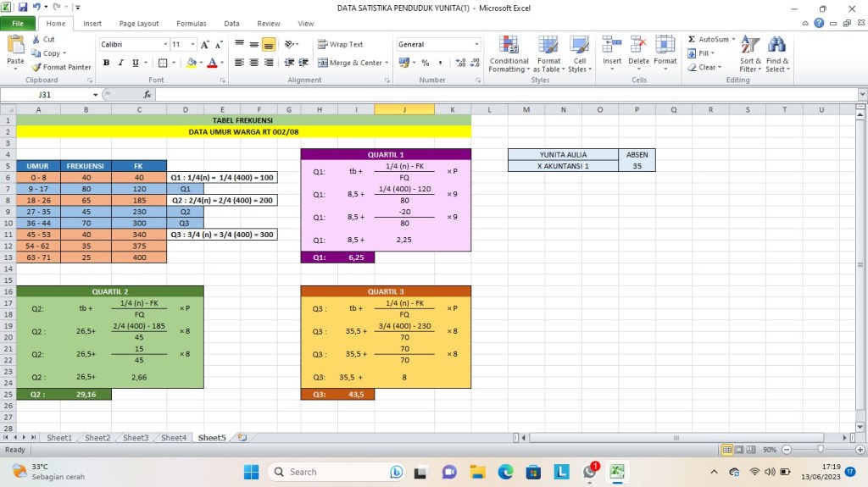
Task: Open the green File button
Action: (x=18, y=24)
